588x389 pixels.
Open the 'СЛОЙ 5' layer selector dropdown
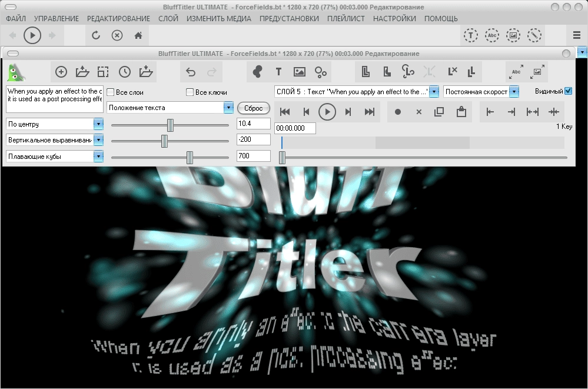(x=434, y=92)
